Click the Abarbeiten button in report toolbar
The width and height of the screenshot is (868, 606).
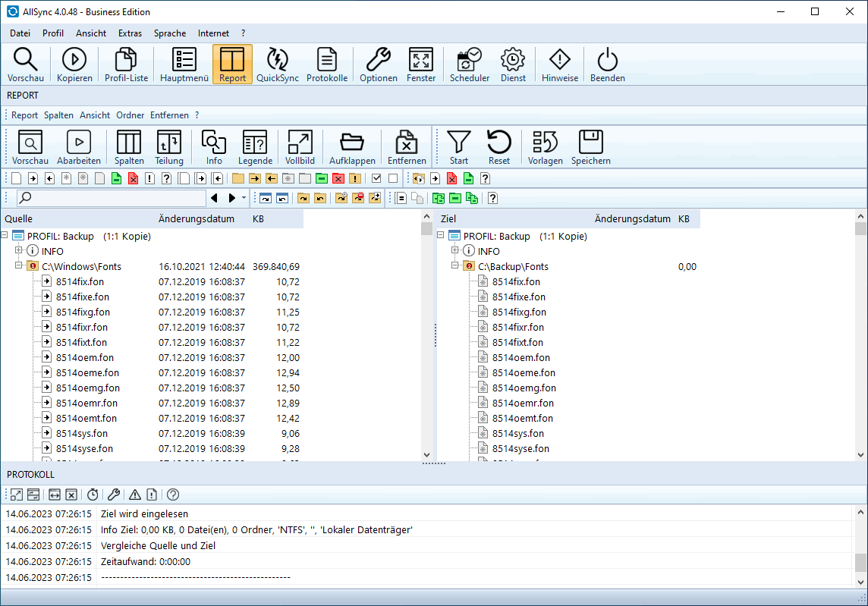(79, 146)
